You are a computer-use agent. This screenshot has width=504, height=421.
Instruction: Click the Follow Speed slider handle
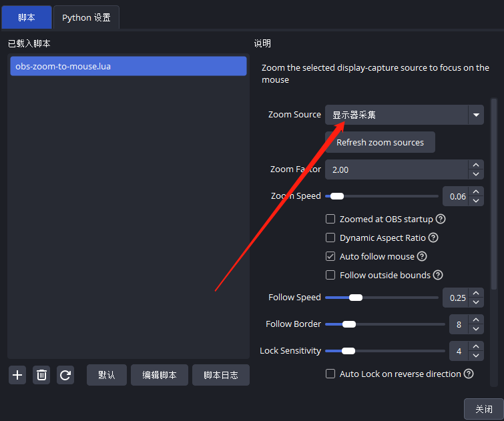coord(356,298)
